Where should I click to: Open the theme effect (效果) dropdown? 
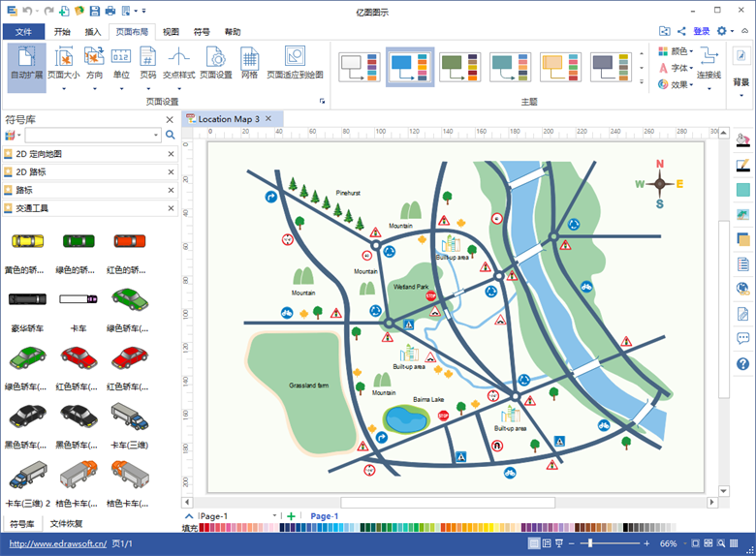pyautogui.click(x=676, y=85)
